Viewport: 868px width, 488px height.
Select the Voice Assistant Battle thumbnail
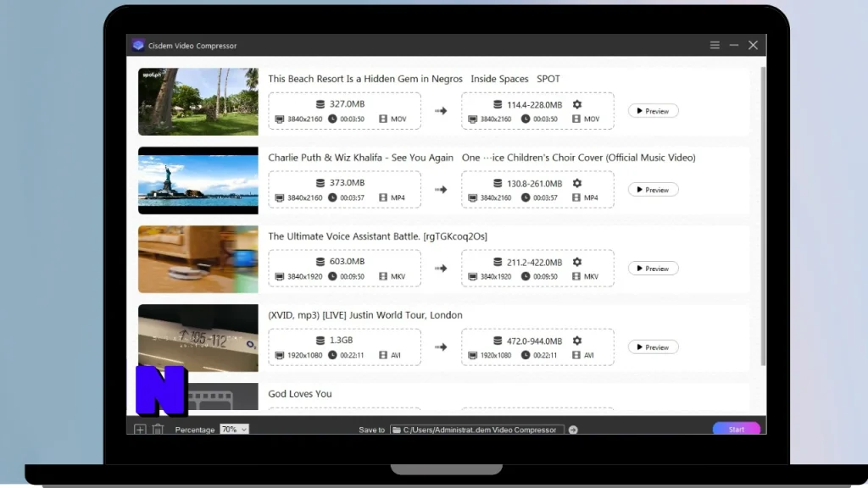point(198,259)
